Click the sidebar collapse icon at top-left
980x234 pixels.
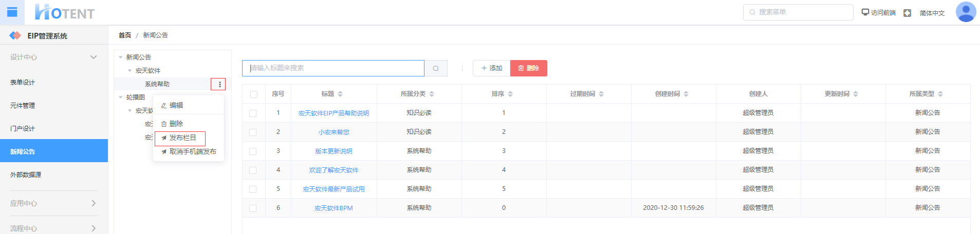[x=12, y=12]
